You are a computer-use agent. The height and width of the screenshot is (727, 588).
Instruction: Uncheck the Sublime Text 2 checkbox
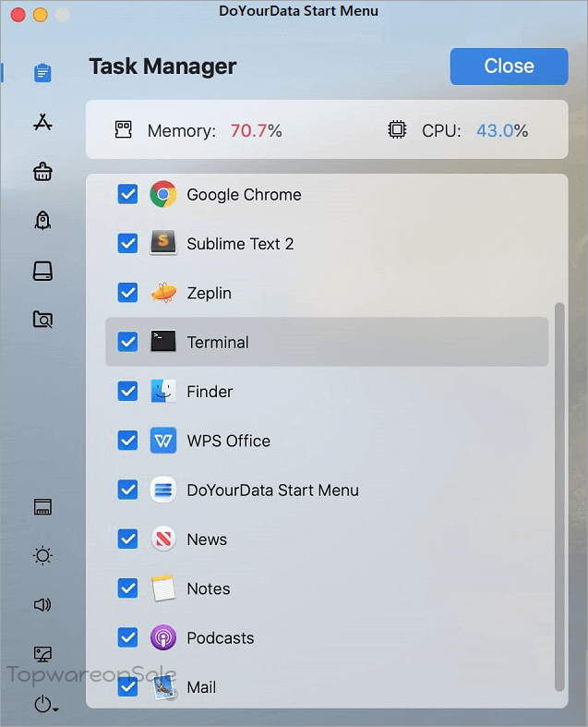click(x=127, y=244)
